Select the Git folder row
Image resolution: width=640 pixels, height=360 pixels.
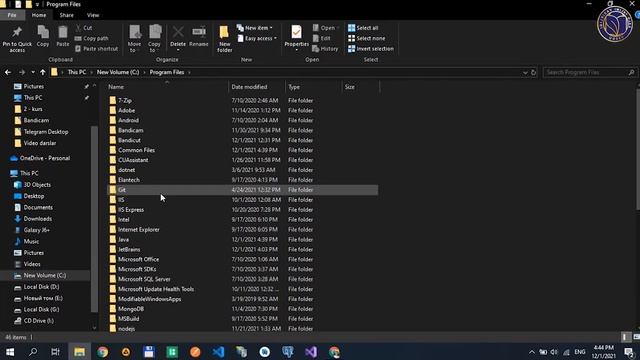242,190
